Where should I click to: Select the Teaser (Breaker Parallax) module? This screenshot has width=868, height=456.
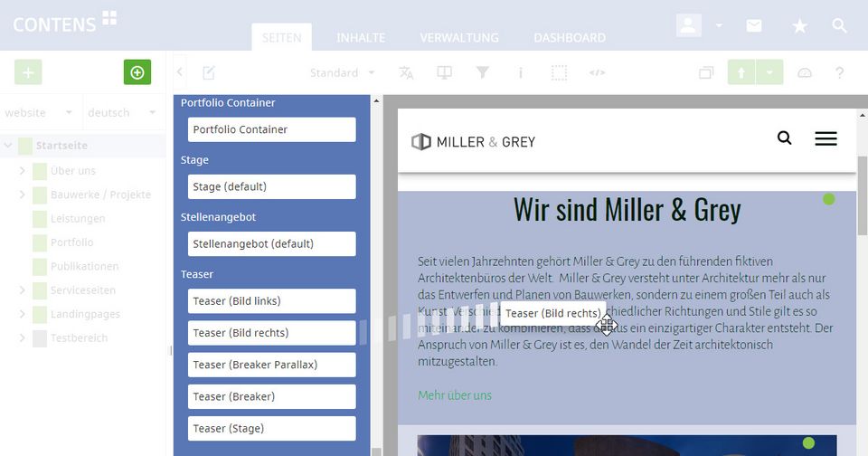(271, 365)
